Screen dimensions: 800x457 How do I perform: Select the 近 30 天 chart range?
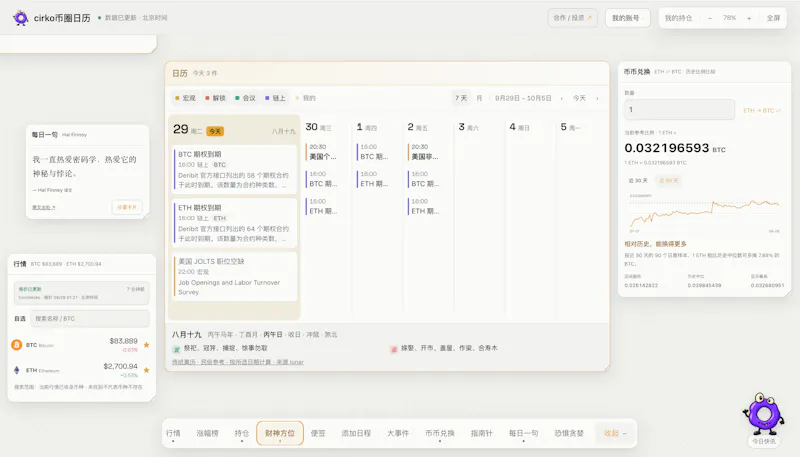(638, 181)
